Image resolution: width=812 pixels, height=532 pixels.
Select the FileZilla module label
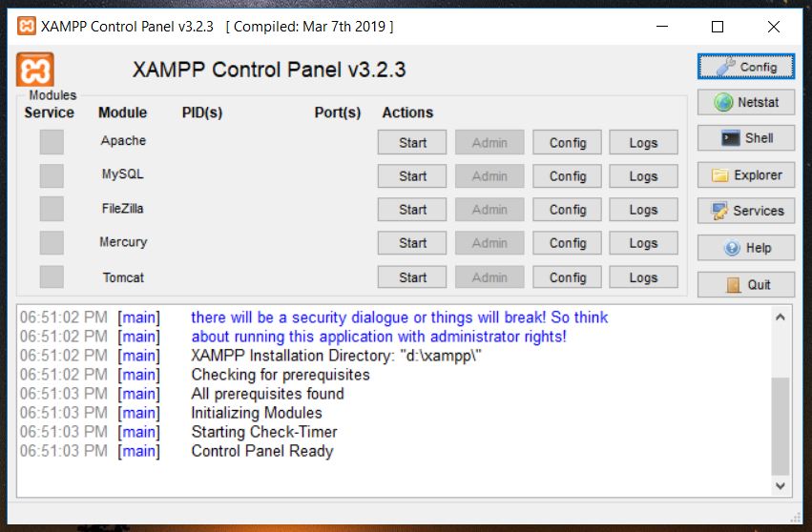[x=123, y=209]
